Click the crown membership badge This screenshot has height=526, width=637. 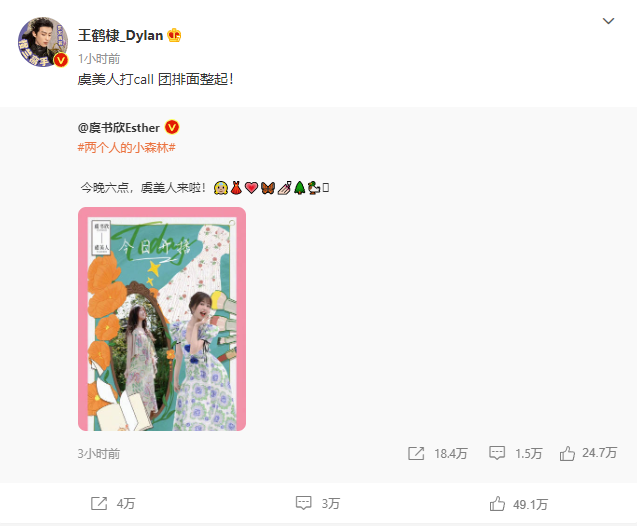(x=174, y=35)
